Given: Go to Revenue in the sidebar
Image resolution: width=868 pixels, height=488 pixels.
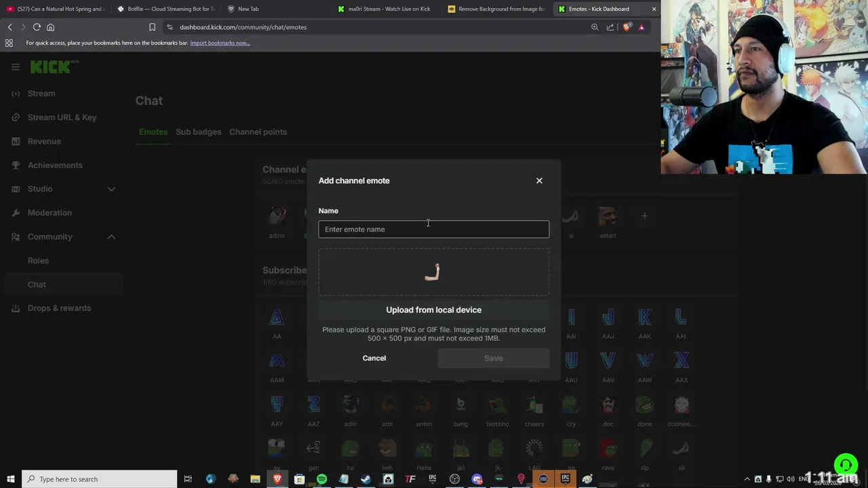Looking at the screenshot, I should [x=44, y=141].
